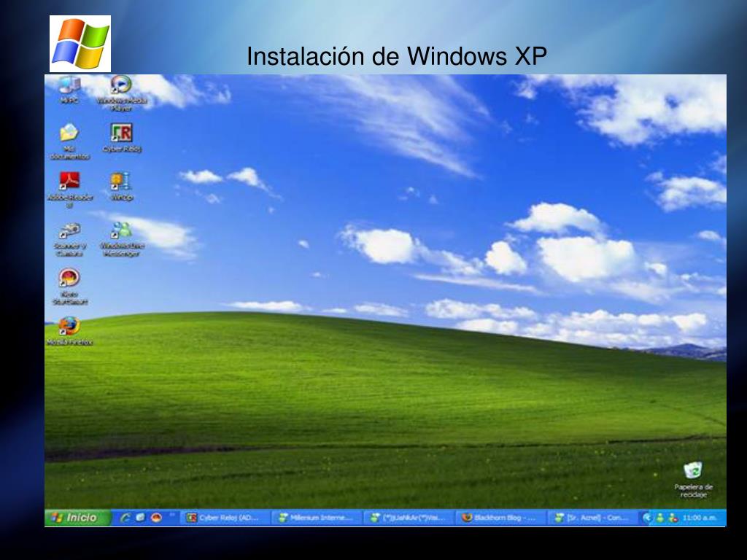
Task: Expand hidden system tray icons arrow
Action: pyautogui.click(x=646, y=518)
